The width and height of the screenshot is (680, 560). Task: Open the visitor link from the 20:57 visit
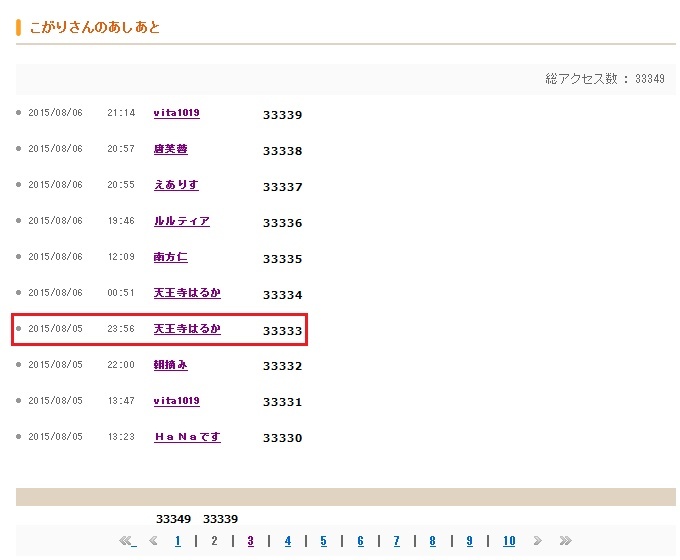170,149
